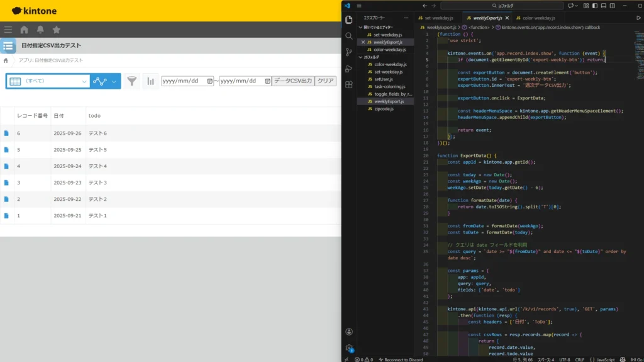The width and height of the screenshot is (644, 362).
Task: Open record 6 details file icon
Action: (6, 133)
